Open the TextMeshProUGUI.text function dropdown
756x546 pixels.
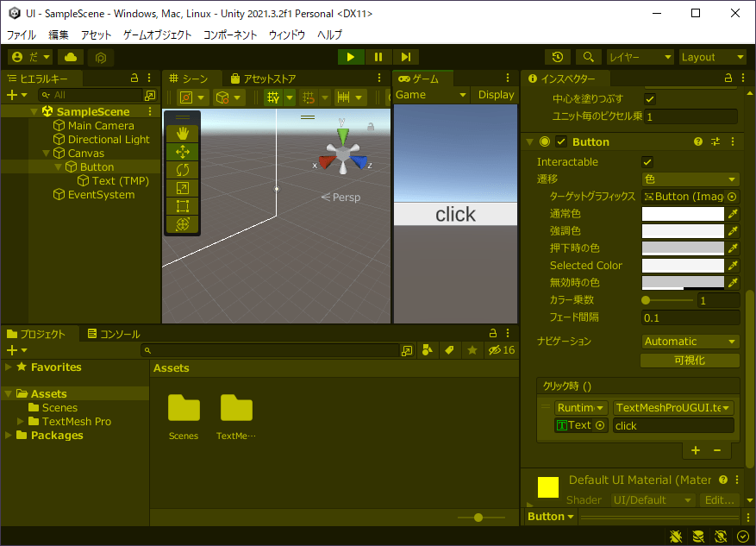673,408
